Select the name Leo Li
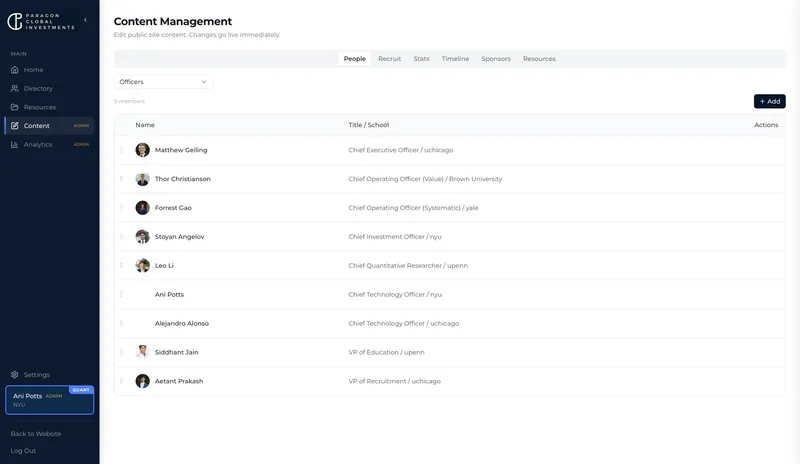The image size is (800, 464). (164, 265)
